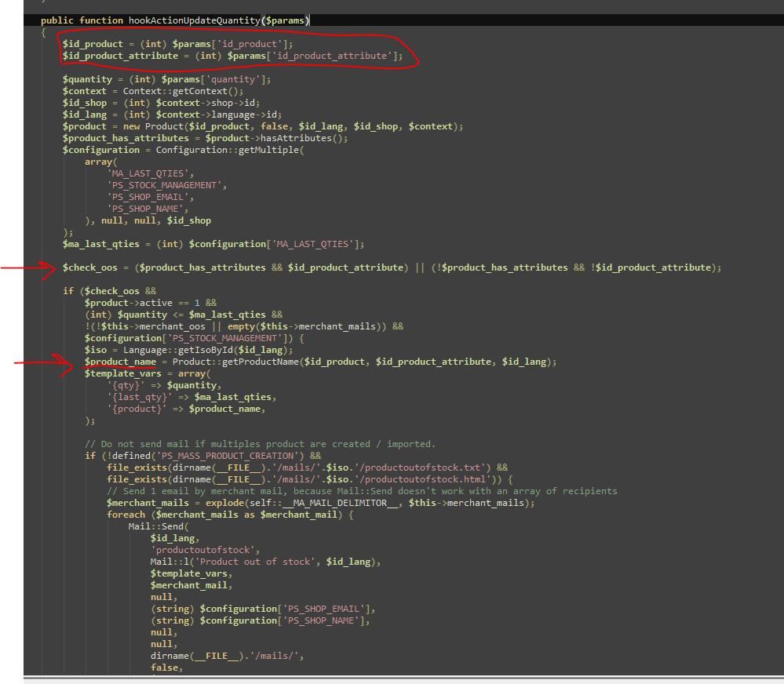Click the $merchant_mail, argument

pos(191,586)
